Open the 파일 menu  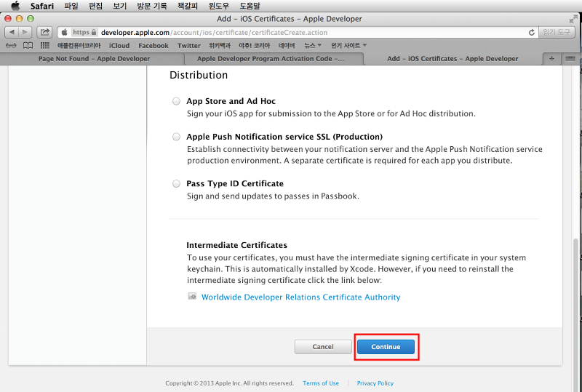pos(71,6)
